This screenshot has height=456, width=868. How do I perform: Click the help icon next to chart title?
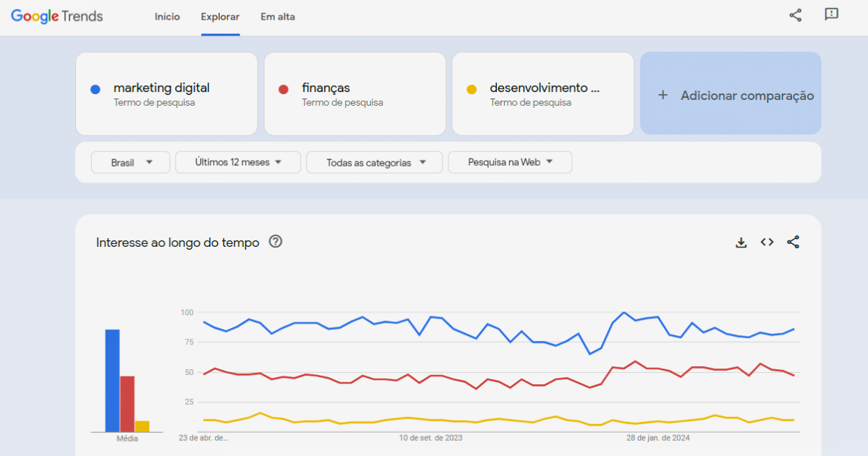[275, 242]
